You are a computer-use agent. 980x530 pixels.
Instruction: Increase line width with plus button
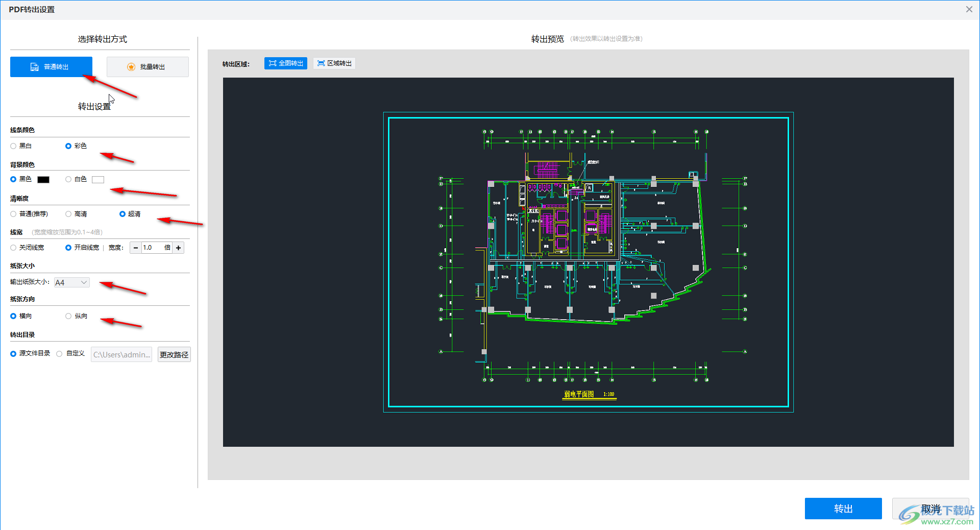point(178,248)
